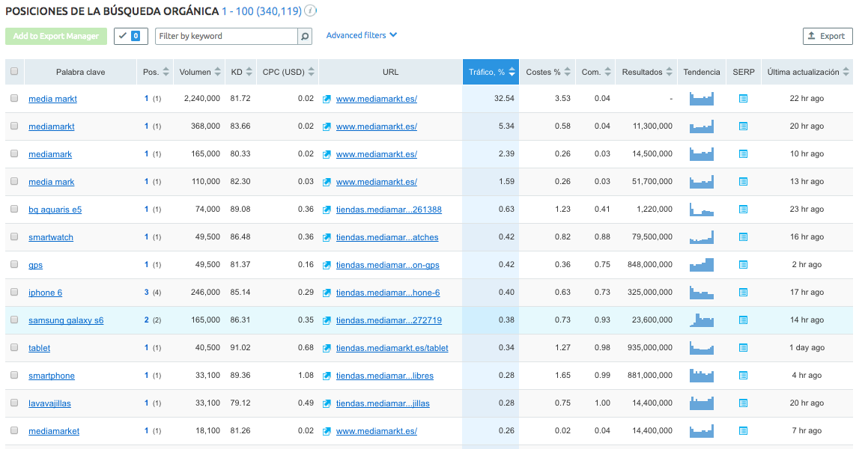Image resolution: width=868 pixels, height=449 pixels.
Task: Check the lavavajillas row checkbox
Action: tap(14, 403)
